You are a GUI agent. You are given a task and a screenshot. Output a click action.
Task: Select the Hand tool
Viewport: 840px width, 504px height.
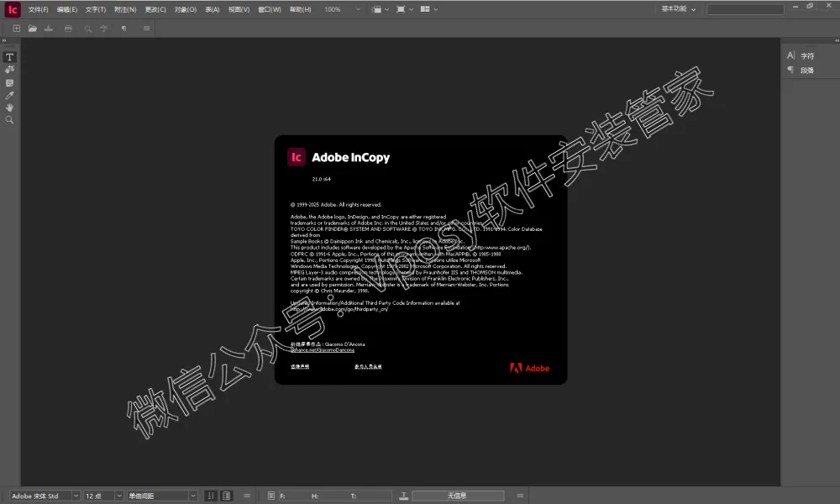pyautogui.click(x=9, y=108)
